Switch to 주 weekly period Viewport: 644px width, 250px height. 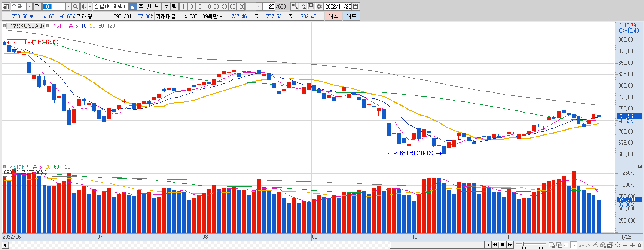tap(140, 6)
